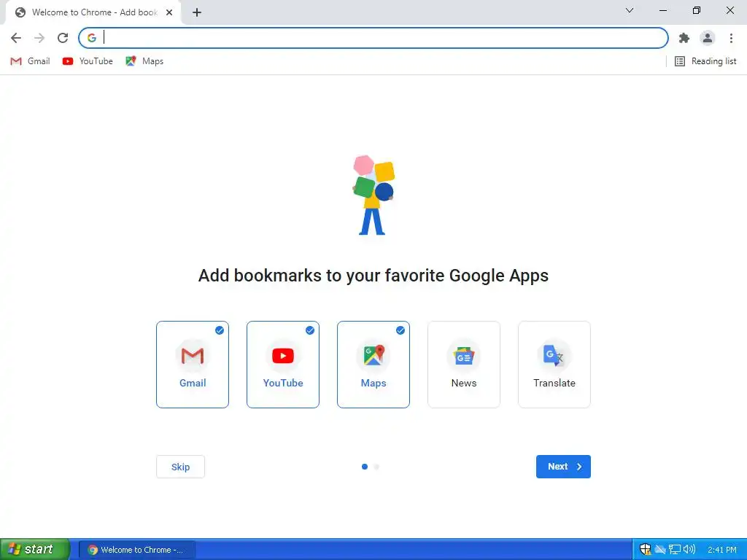Open YouTube bookmark in bookmarks bar
The width and height of the screenshot is (747, 560).
pos(88,61)
